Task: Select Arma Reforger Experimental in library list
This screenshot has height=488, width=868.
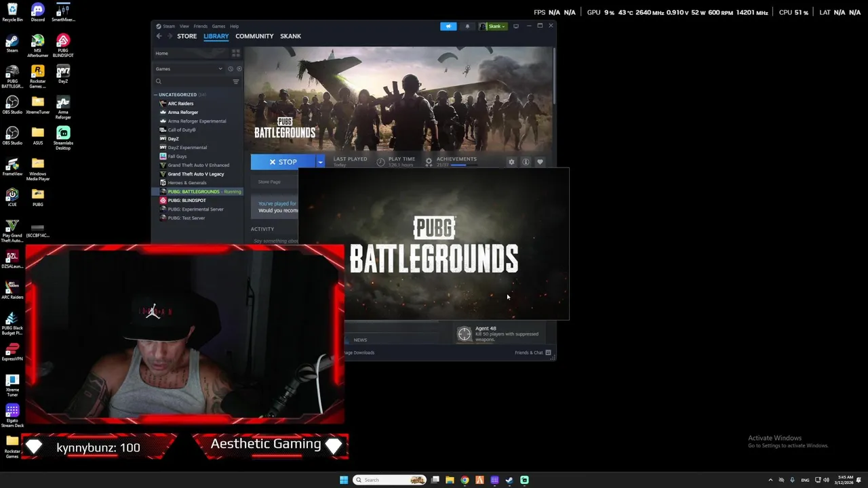Action: (197, 121)
